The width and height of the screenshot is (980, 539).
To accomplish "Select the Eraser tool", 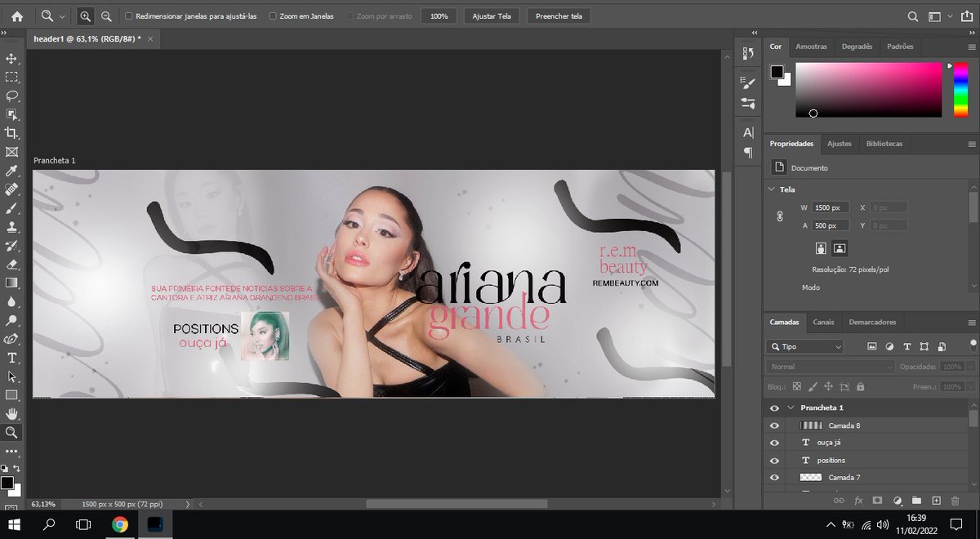I will click(11, 264).
